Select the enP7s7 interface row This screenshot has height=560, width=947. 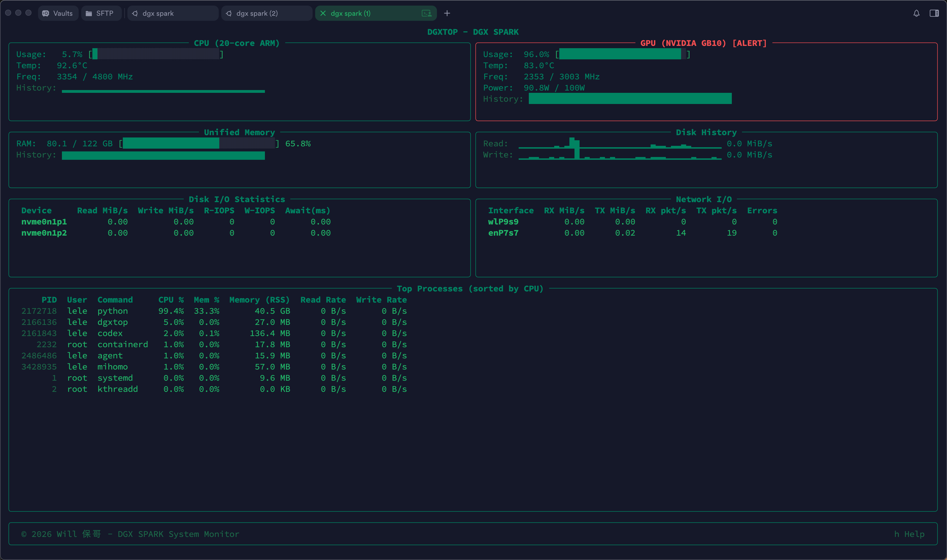click(633, 233)
